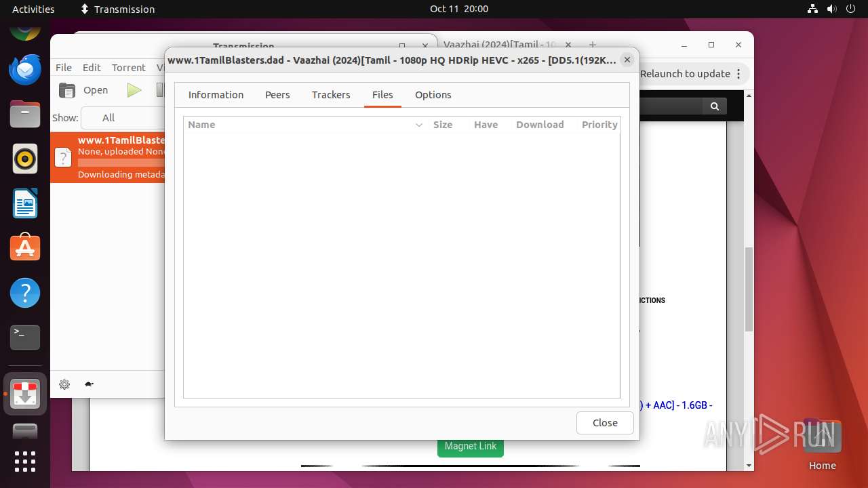The image size is (868, 488).
Task: Open the File menu in Transmission
Action: 64,68
